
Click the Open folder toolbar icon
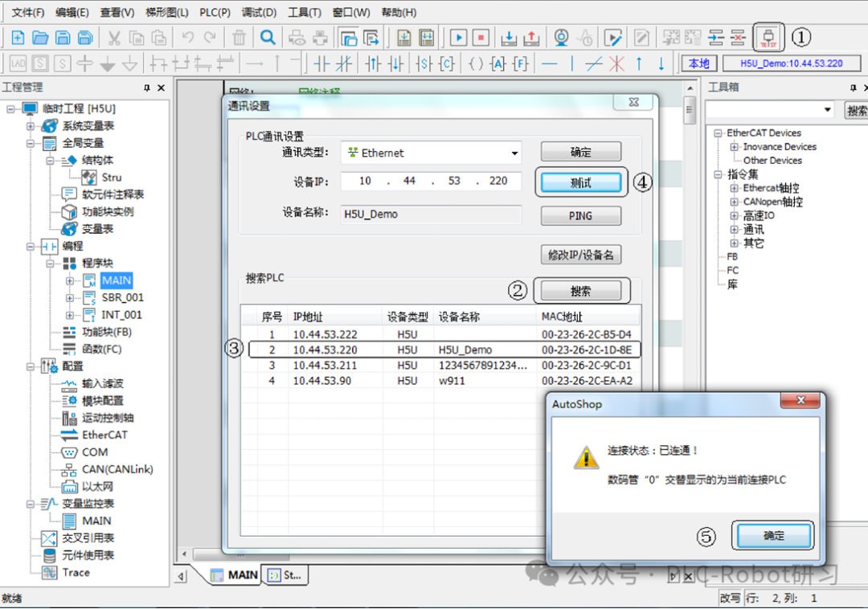point(39,38)
